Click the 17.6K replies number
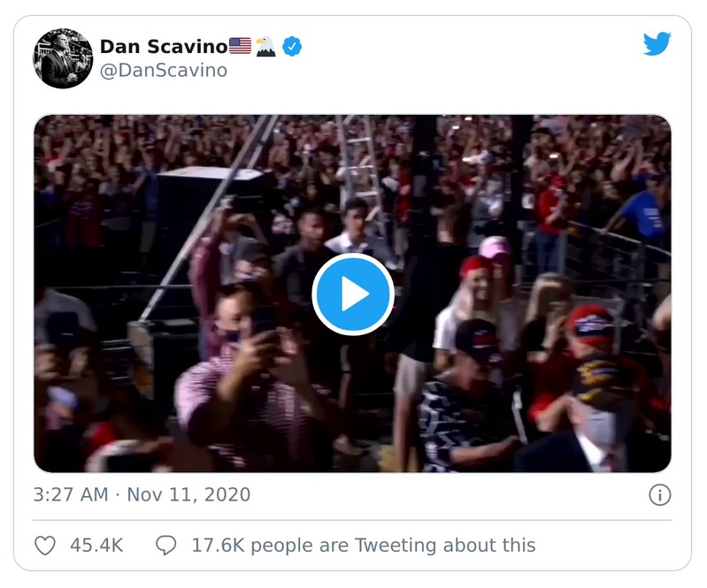The image size is (707, 588). click(214, 546)
